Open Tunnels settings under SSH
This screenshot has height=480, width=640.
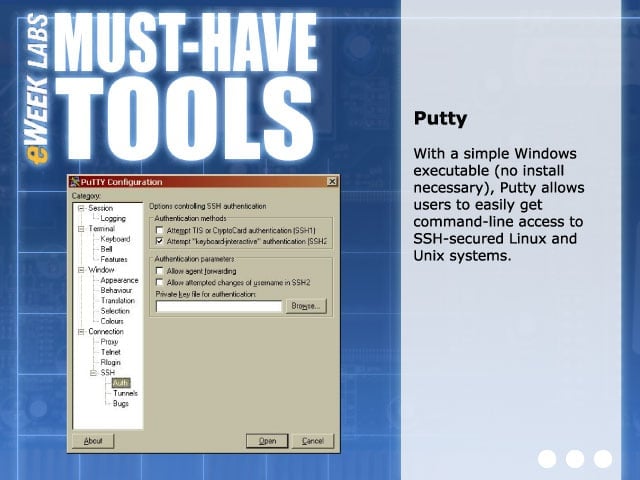(x=125, y=393)
